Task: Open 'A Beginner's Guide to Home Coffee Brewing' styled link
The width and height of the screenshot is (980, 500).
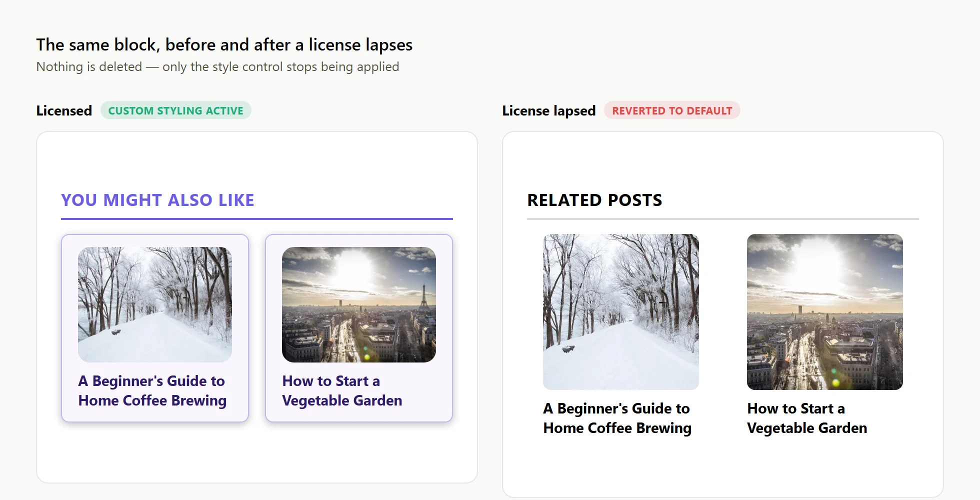Action: click(152, 390)
